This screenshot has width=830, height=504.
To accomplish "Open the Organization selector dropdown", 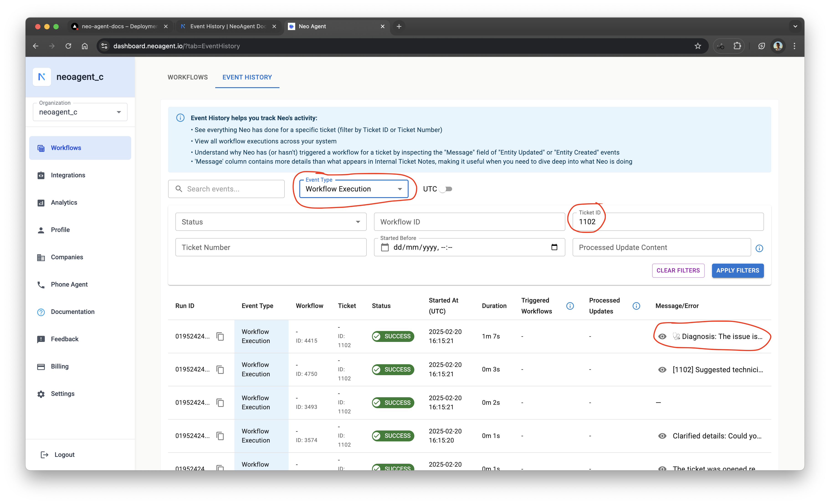I will 80,112.
